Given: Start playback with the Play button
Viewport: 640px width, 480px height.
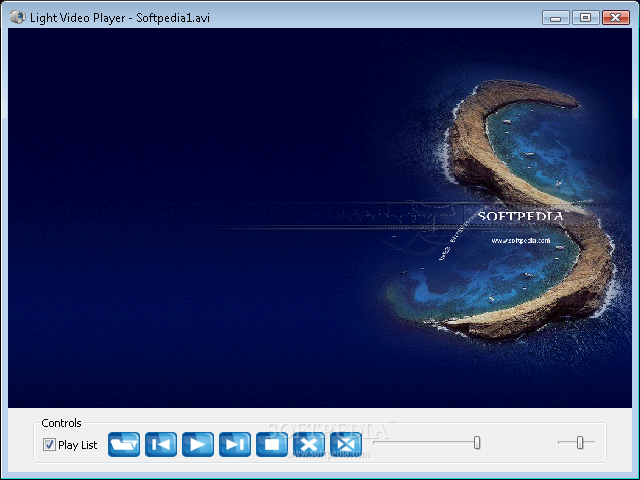Looking at the screenshot, I should click(x=198, y=444).
